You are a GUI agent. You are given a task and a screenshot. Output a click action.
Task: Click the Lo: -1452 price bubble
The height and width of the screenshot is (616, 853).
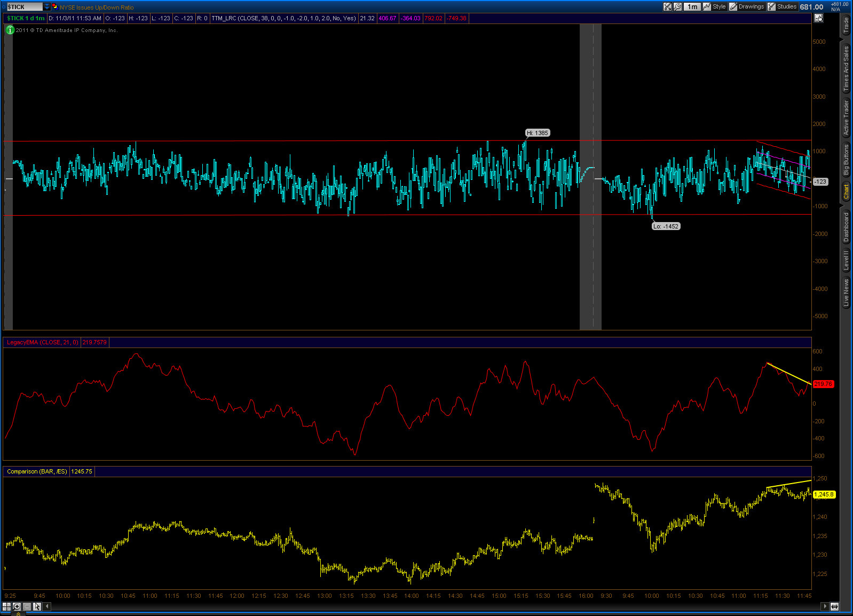click(666, 226)
